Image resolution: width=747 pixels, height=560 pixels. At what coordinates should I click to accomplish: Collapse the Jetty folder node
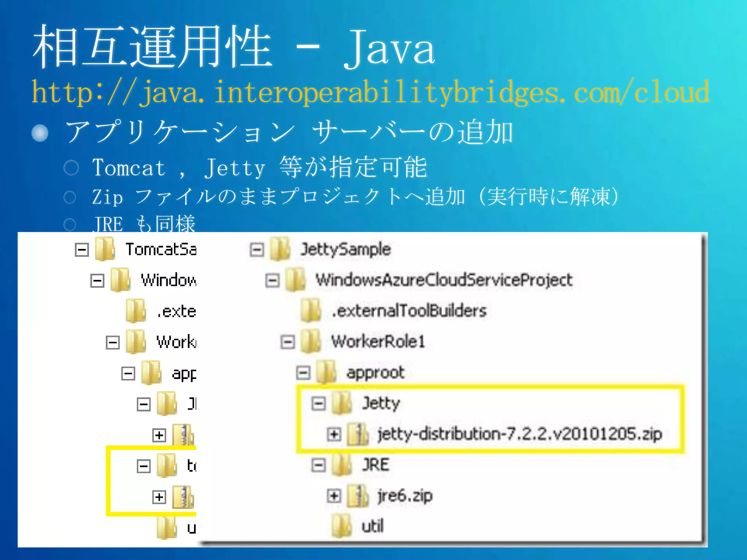[318, 404]
